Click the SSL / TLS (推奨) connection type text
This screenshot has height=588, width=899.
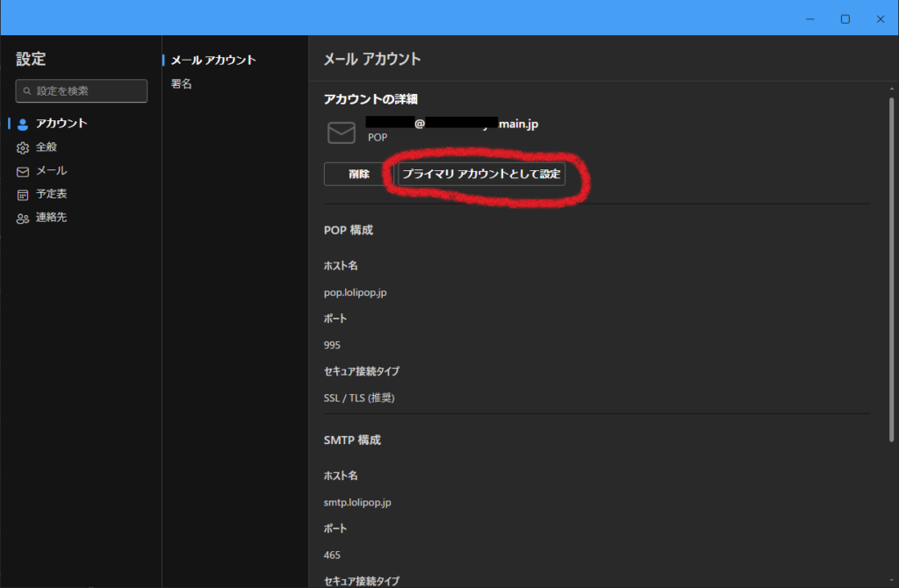(359, 398)
